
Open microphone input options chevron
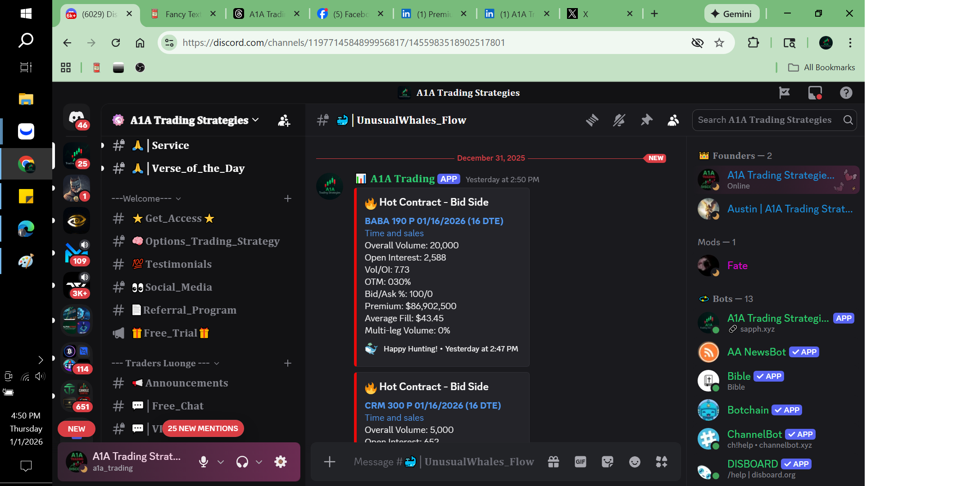point(221,462)
